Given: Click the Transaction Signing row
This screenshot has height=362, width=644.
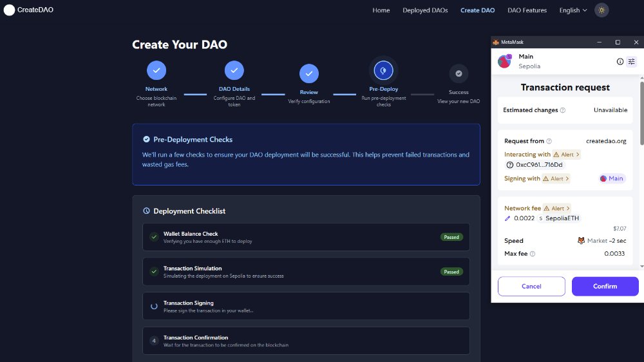Looking at the screenshot, I should (306, 306).
